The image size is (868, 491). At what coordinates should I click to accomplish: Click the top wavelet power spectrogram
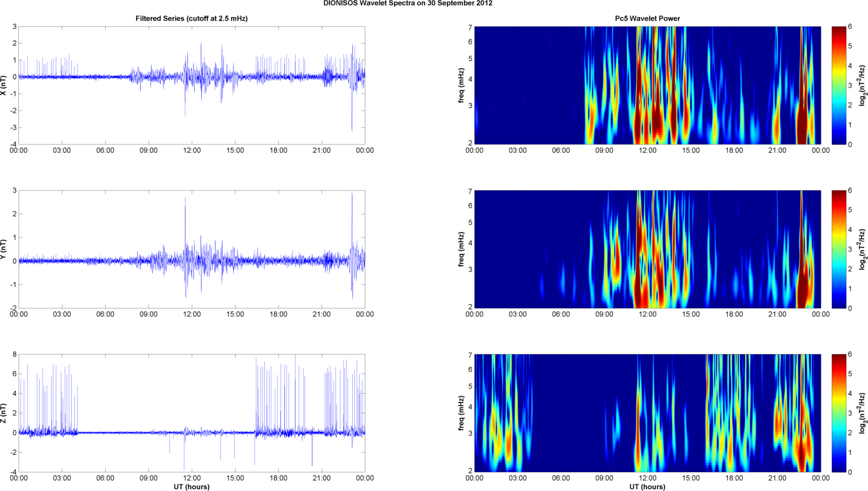647,86
